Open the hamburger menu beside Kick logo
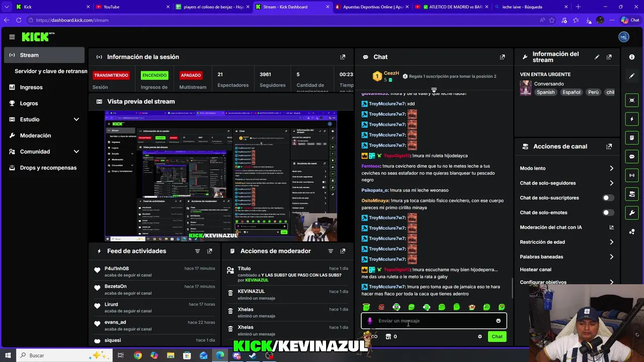 (x=12, y=37)
